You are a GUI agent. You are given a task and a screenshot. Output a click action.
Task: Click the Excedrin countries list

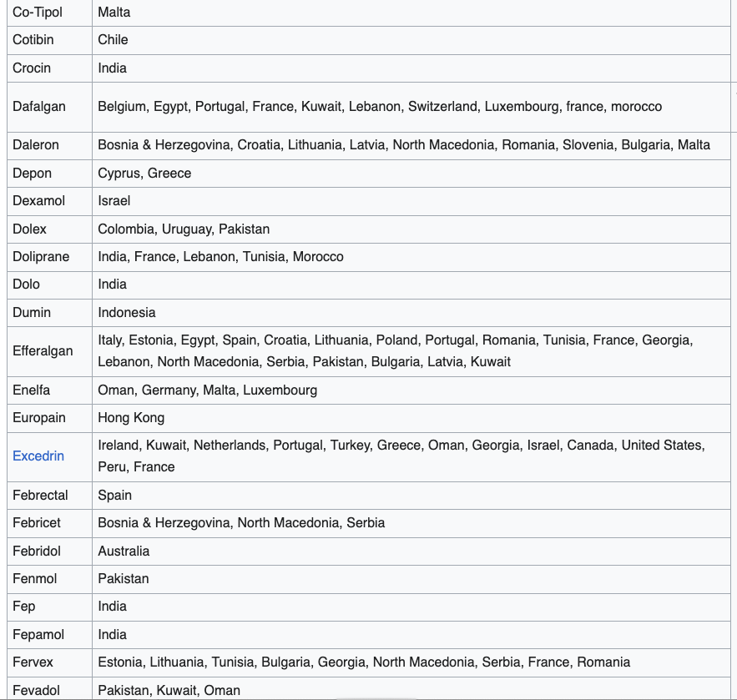pos(401,456)
